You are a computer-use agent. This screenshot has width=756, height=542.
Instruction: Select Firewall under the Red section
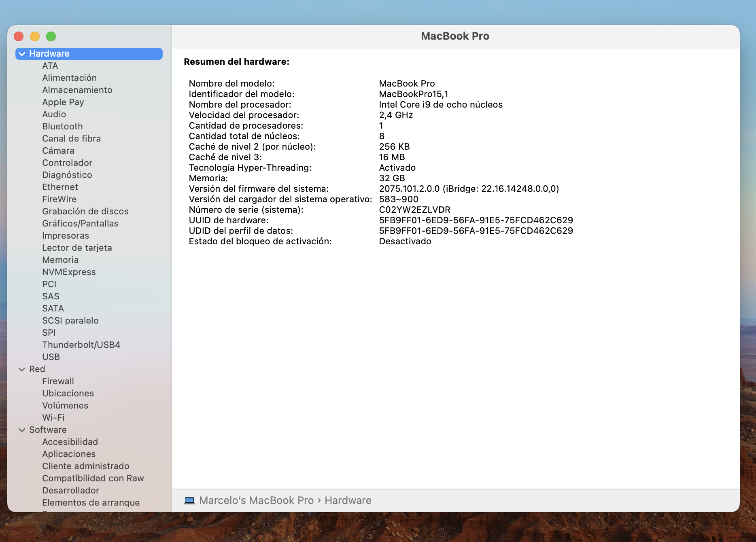(58, 381)
